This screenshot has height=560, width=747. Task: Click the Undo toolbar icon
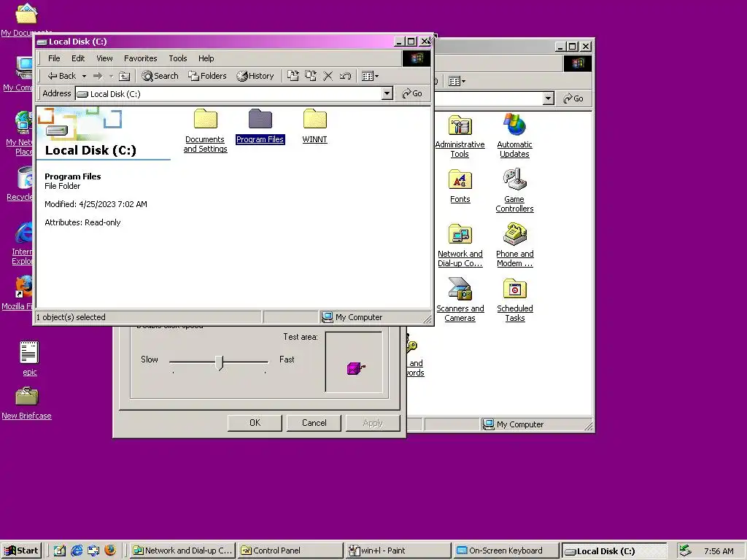coord(345,76)
